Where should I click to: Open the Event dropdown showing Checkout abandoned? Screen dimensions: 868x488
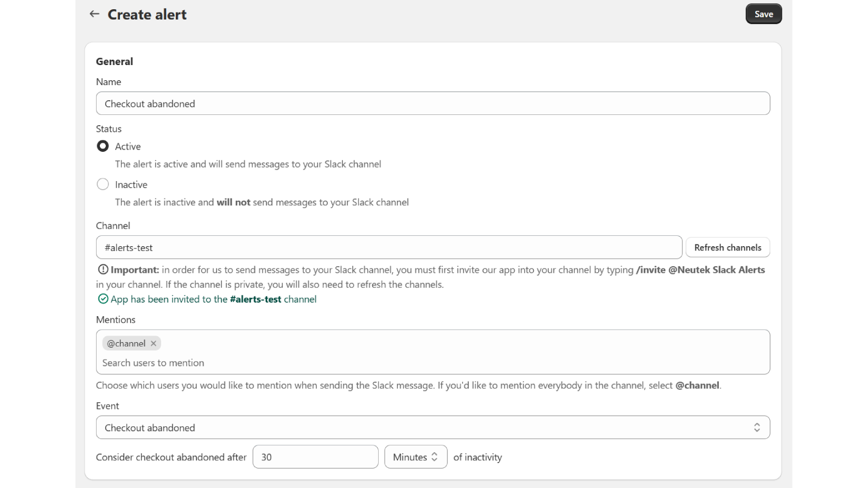click(433, 427)
